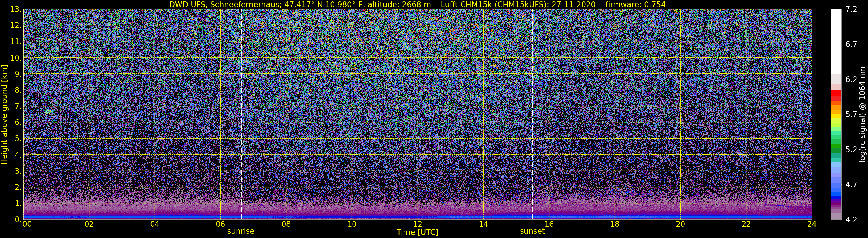Screen dimensions: 868x238
Task: Click the x-axis tick label '22'
Action: pos(746,224)
